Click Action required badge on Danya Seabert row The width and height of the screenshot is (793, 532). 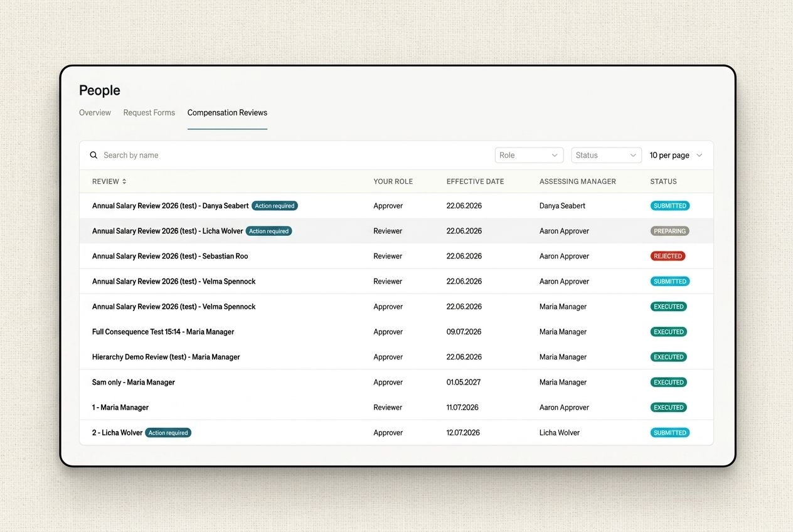coord(275,206)
